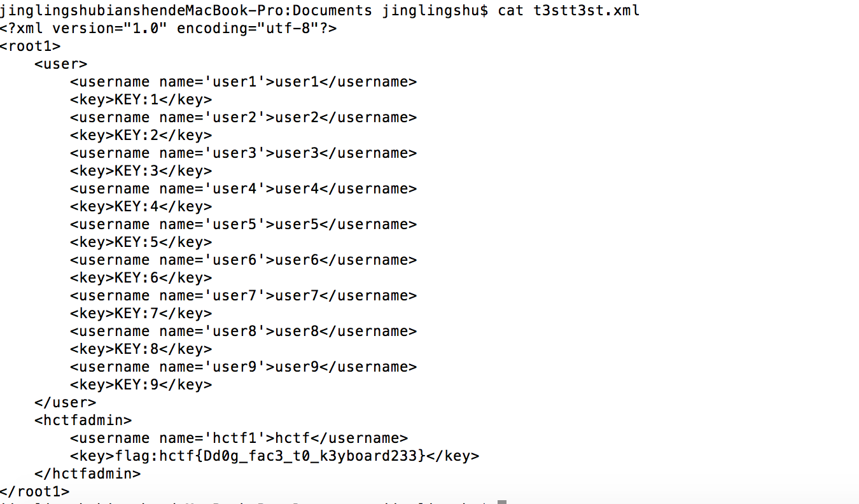859x504 pixels.
Task: Click the KEY:1 line
Action: (141, 100)
